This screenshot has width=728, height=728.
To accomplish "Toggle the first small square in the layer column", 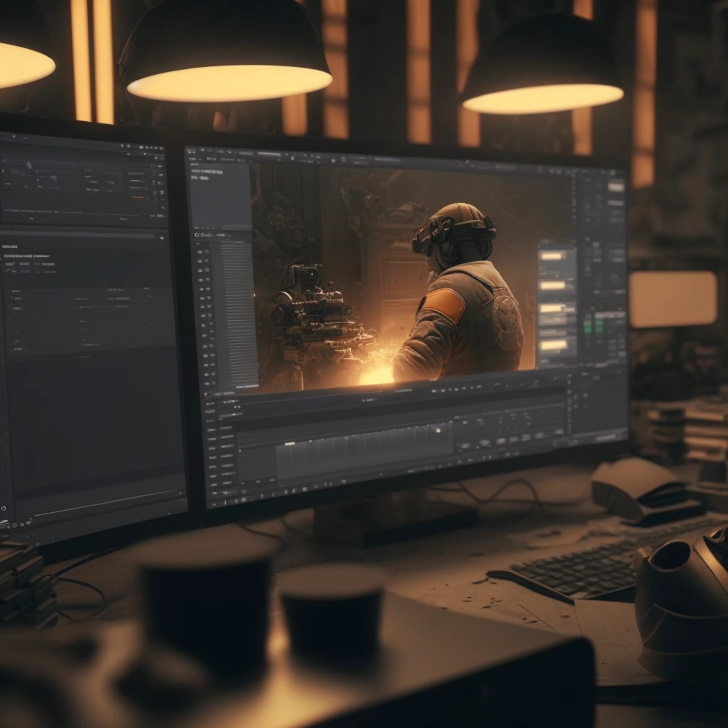I will pyautogui.click(x=200, y=252).
